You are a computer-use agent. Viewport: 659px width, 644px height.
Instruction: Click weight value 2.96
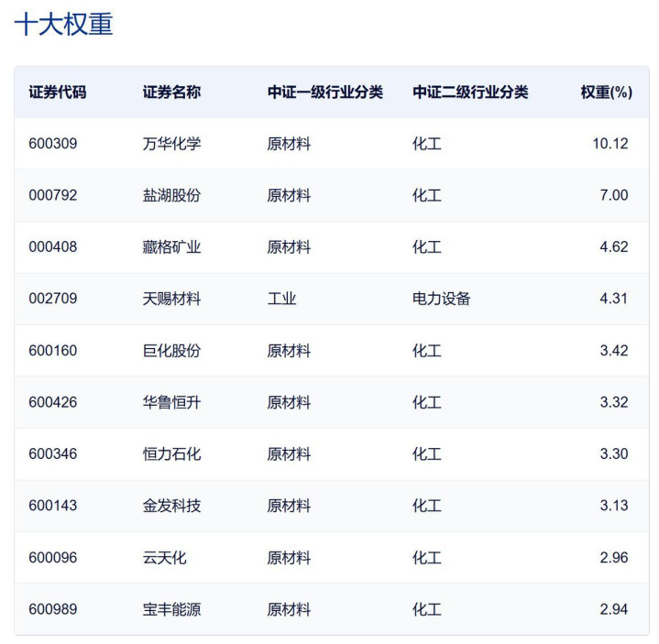[614, 558]
